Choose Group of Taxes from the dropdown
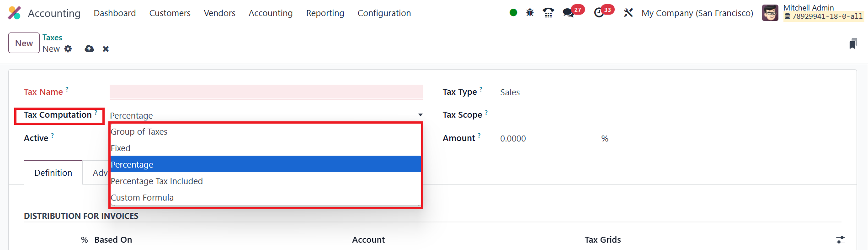This screenshot has width=868, height=250. (139, 132)
